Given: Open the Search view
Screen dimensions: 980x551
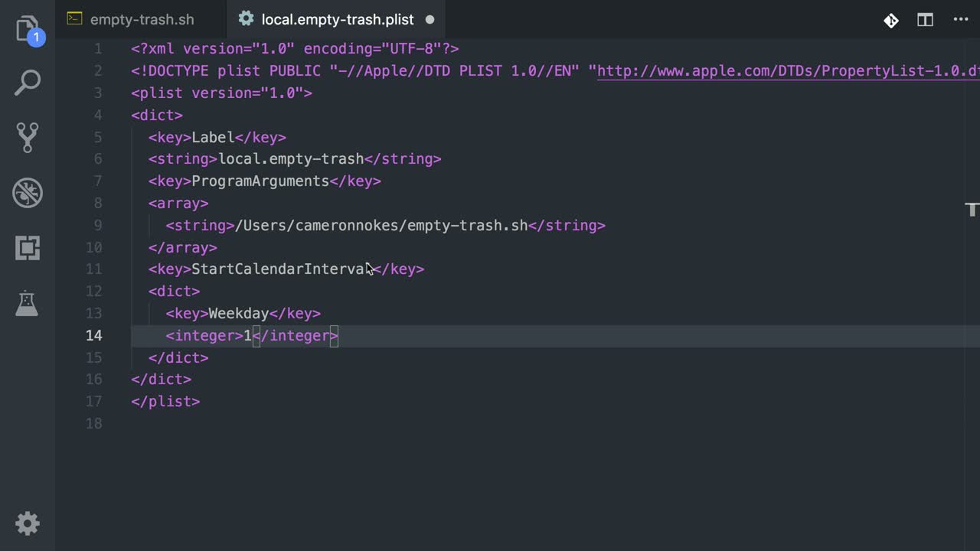Looking at the screenshot, I should click(x=28, y=83).
